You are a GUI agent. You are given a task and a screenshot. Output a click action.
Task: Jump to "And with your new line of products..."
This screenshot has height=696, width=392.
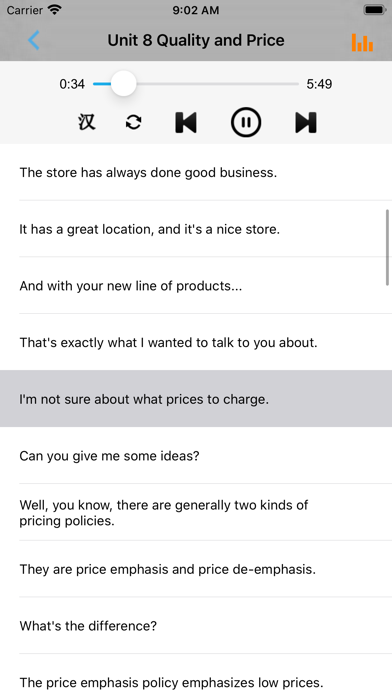point(196,285)
